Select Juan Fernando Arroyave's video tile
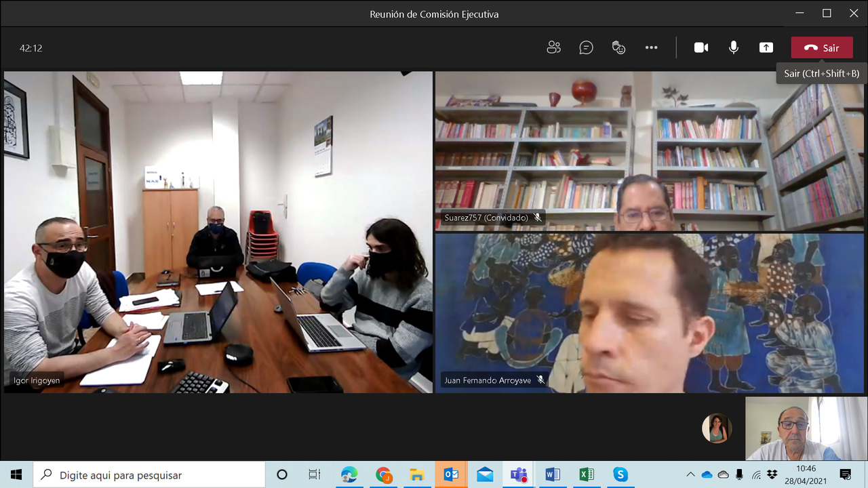Viewport: 868px width, 488px height. point(649,313)
